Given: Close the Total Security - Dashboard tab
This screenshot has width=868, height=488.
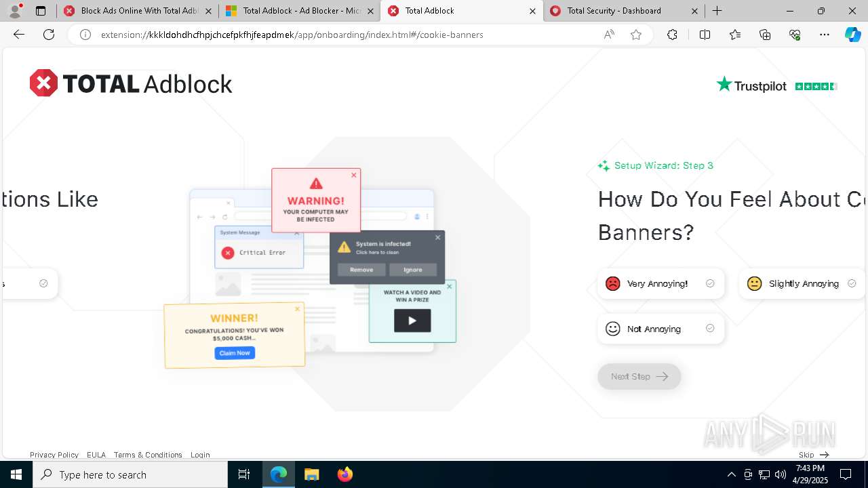Looking at the screenshot, I should point(694,11).
